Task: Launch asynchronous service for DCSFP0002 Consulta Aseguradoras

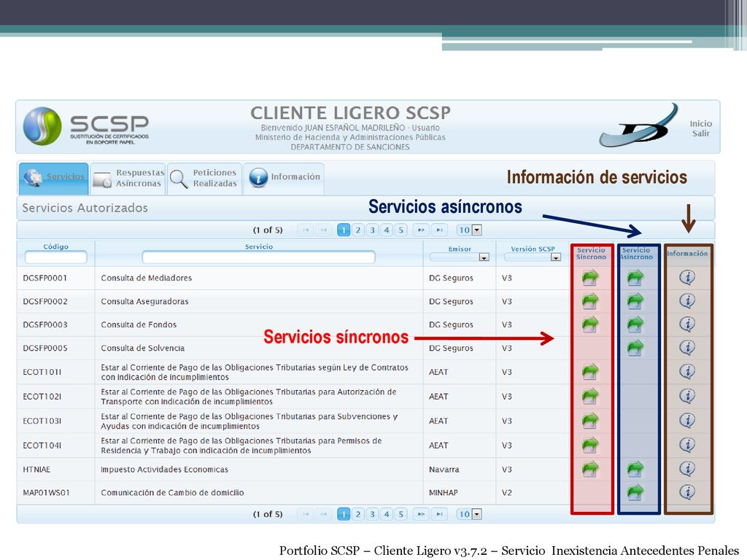Action: (x=635, y=301)
